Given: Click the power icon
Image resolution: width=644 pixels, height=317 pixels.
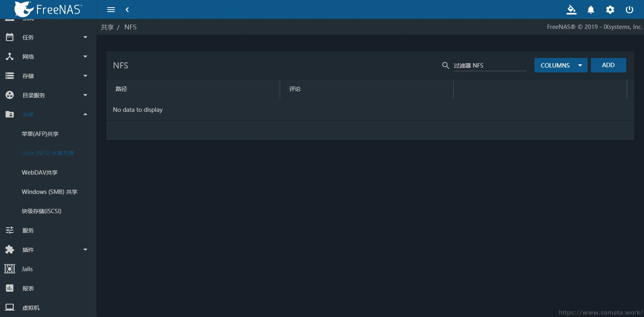Looking at the screenshot, I should click(630, 10).
